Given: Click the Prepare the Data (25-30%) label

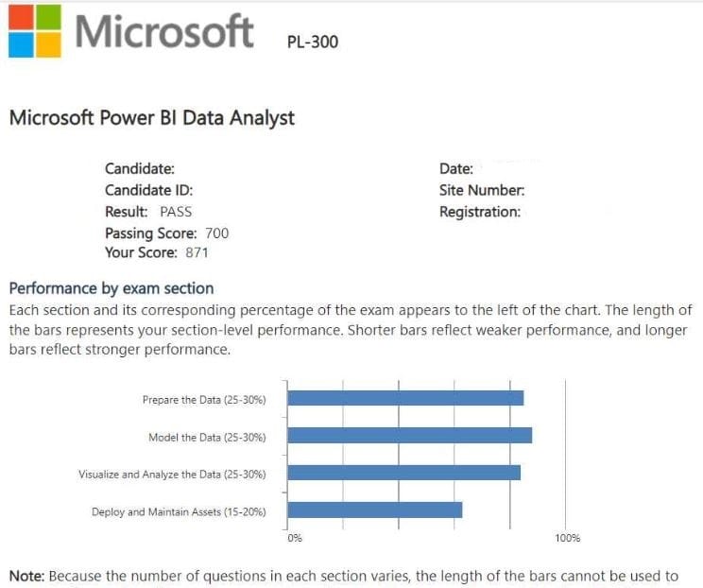Looking at the screenshot, I should point(204,400).
